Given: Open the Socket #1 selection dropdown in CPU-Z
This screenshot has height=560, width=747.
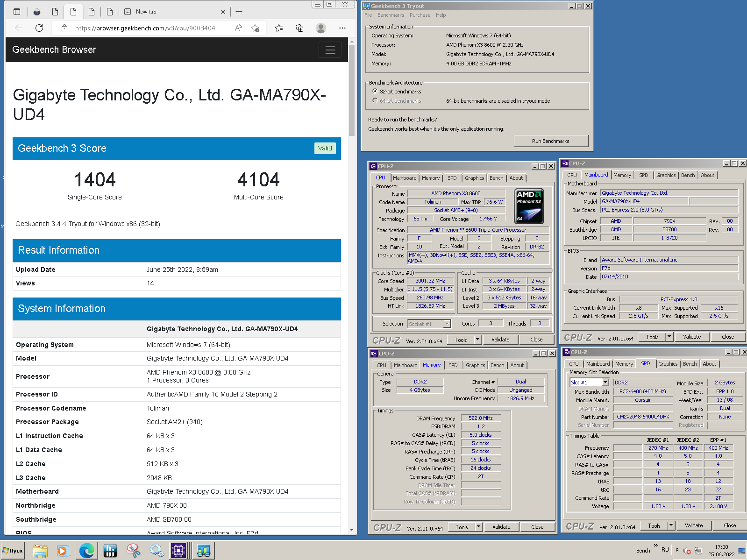Looking at the screenshot, I should coord(447,324).
